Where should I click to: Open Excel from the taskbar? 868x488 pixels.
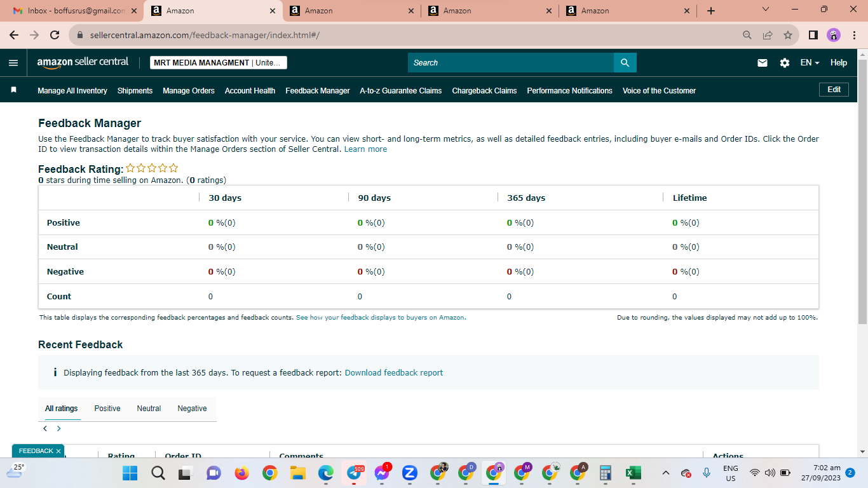click(633, 473)
